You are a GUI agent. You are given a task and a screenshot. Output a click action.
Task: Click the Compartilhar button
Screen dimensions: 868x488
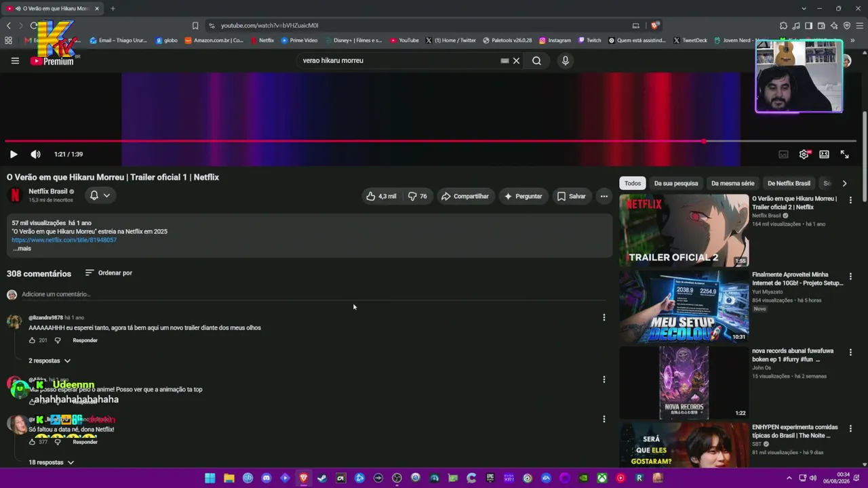[465, 197]
